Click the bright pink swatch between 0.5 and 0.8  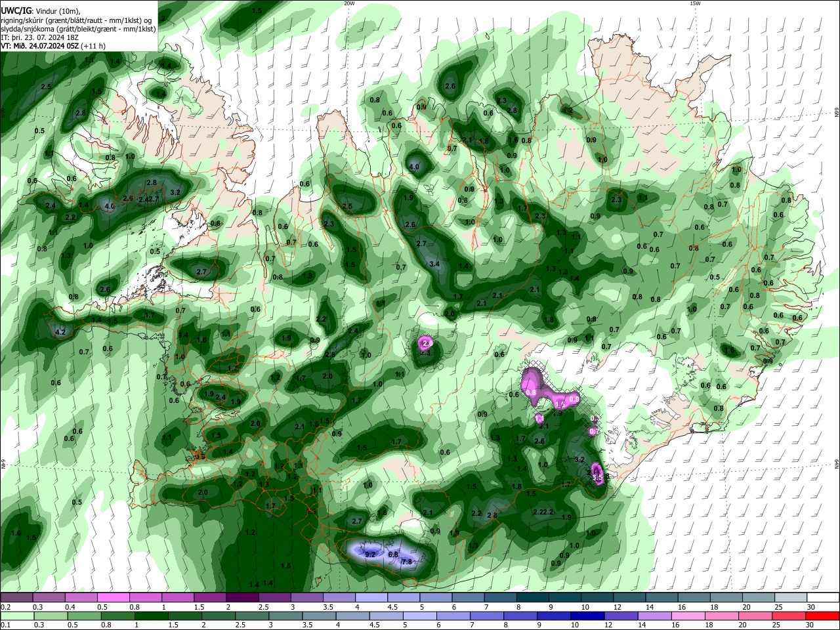point(114,598)
